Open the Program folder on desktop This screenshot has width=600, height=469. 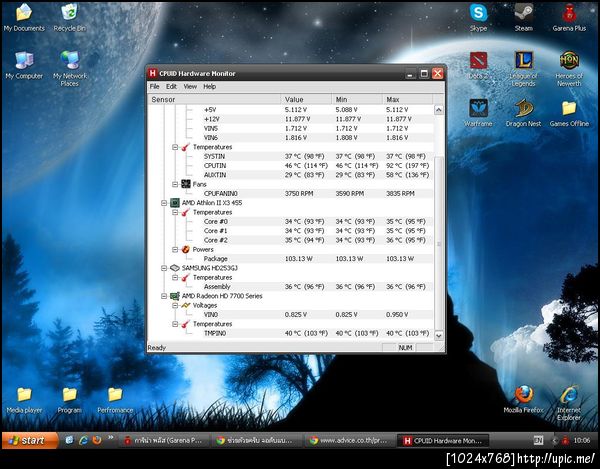pyautogui.click(x=70, y=400)
